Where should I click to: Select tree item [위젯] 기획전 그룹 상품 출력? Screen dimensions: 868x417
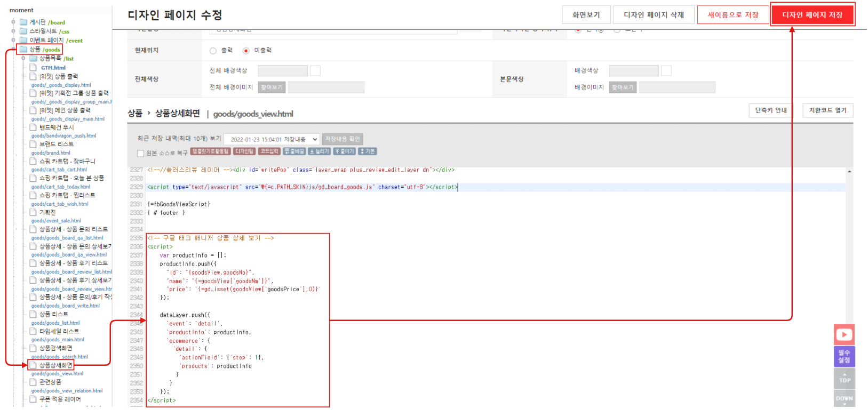(74, 93)
